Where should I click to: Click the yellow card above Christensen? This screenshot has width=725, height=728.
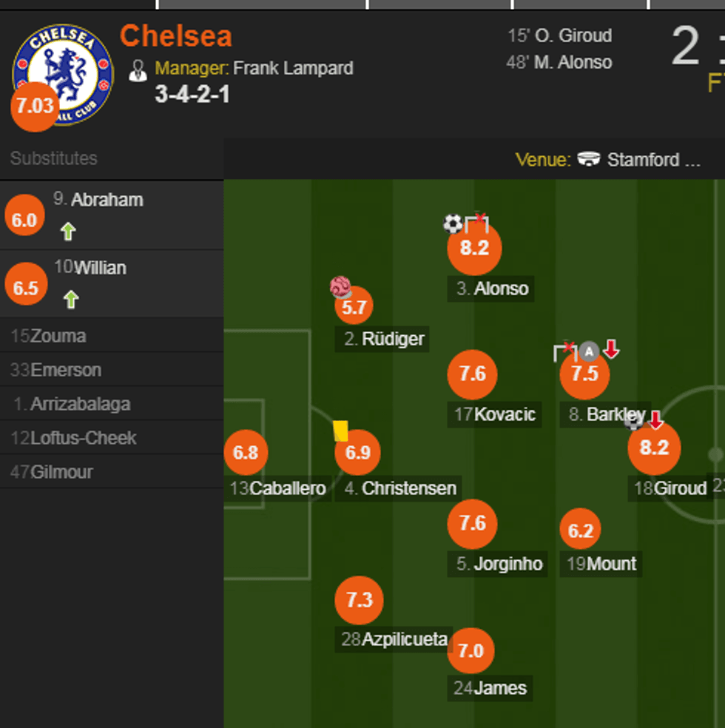[x=340, y=431]
